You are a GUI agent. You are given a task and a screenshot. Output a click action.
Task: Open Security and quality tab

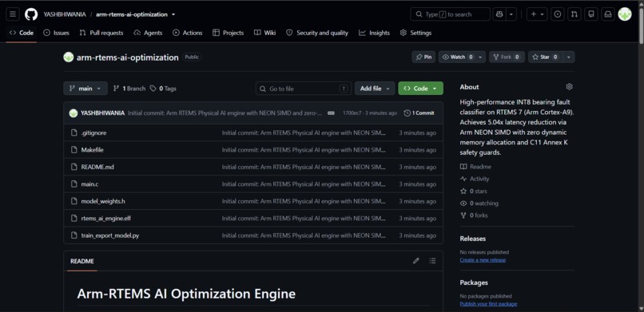click(316, 33)
